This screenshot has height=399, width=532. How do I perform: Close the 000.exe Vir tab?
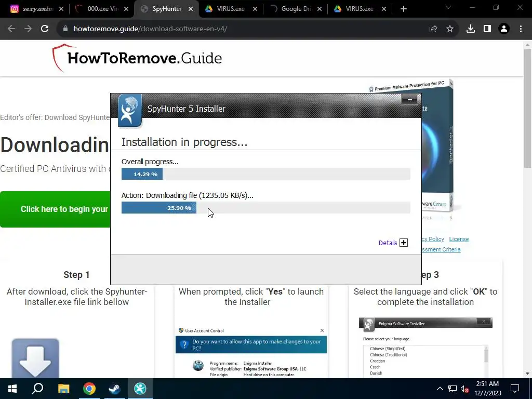(126, 9)
